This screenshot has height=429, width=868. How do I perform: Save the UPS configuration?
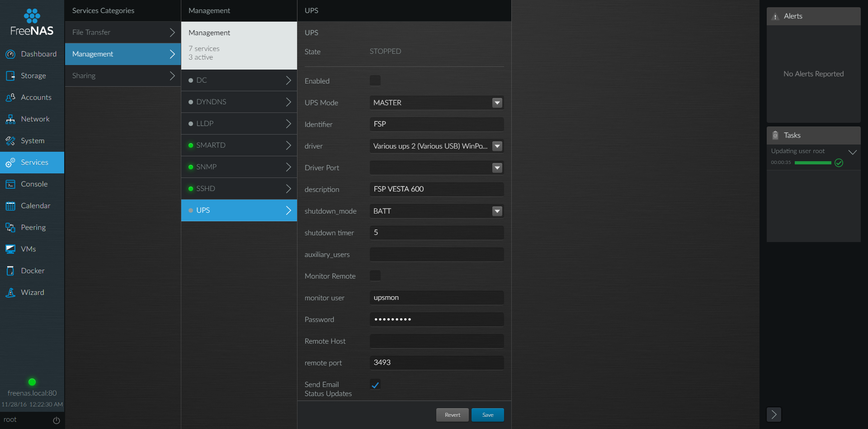(487, 415)
